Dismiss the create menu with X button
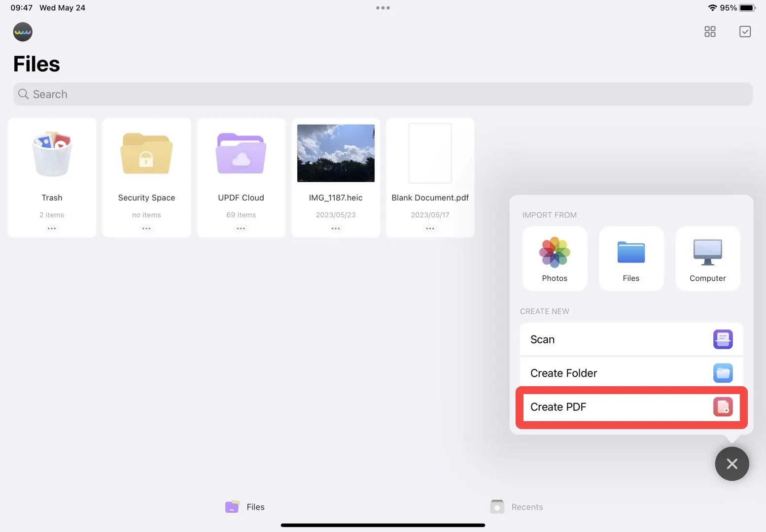Image resolution: width=766 pixels, height=532 pixels. 732,464
